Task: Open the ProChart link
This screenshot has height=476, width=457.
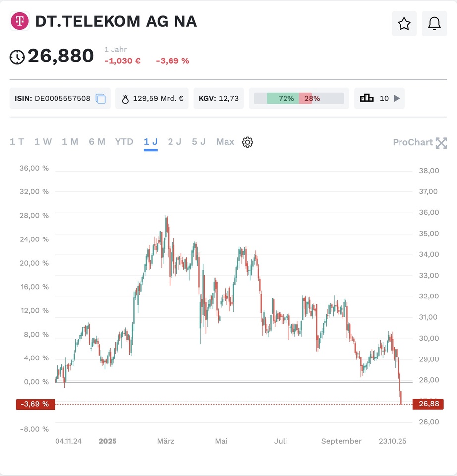Action: click(413, 143)
